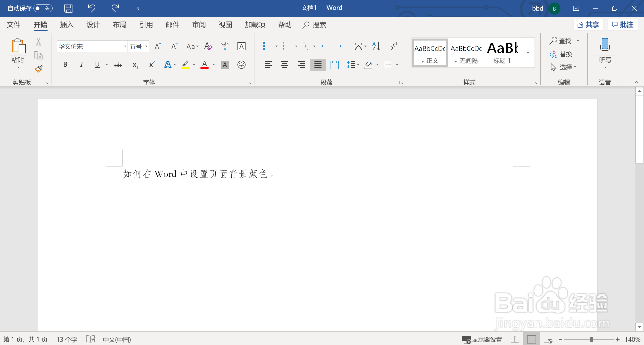Viewport: 644px width, 345px height.
Task: Open the font size dropdown 五号
Action: click(146, 46)
